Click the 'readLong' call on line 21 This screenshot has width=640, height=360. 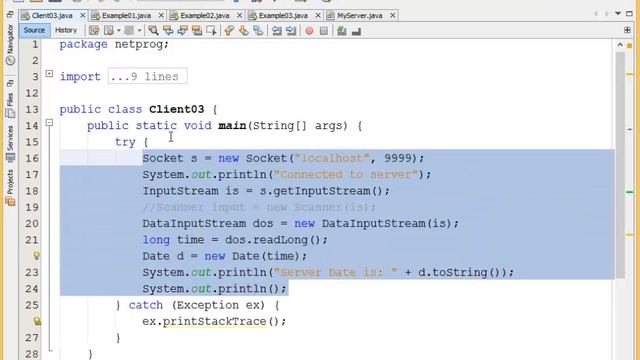click(281, 240)
